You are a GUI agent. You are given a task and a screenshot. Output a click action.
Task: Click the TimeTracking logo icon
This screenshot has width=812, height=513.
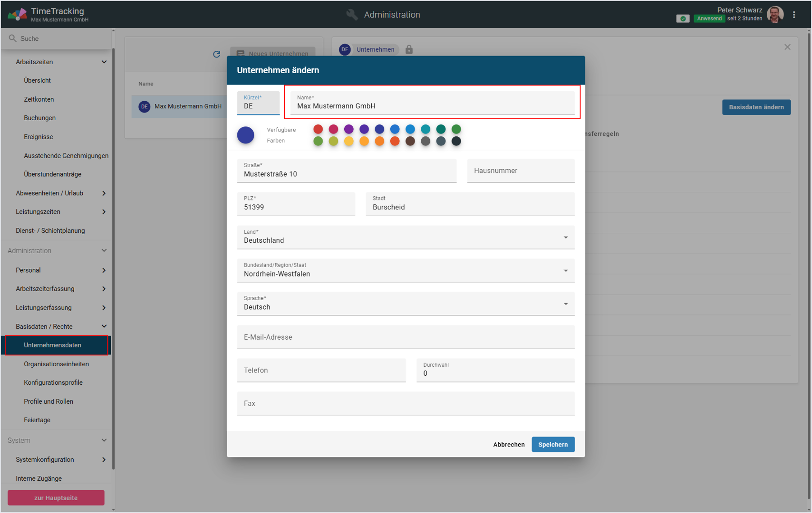tap(17, 15)
